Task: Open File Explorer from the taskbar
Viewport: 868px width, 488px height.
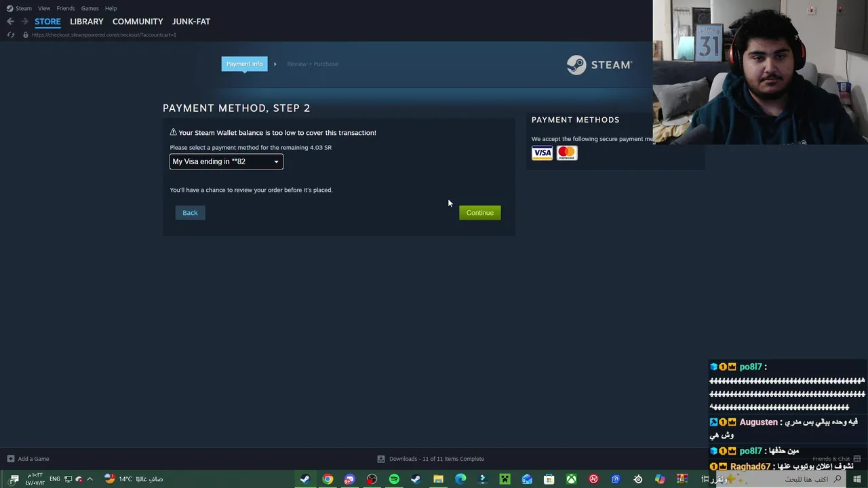Action: coord(438,479)
